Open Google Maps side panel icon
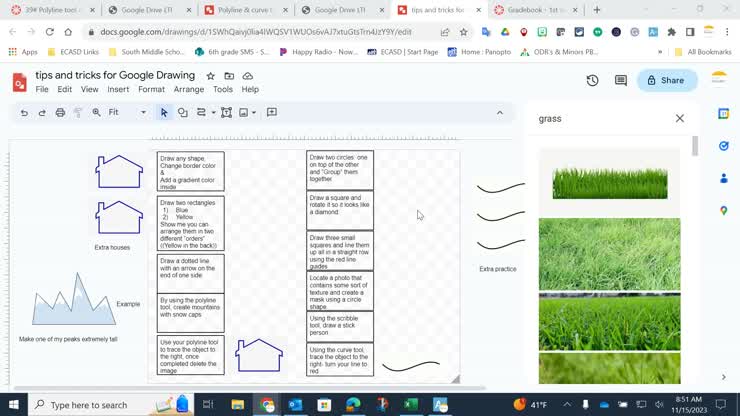Image resolution: width=740 pixels, height=416 pixels. pos(723,211)
